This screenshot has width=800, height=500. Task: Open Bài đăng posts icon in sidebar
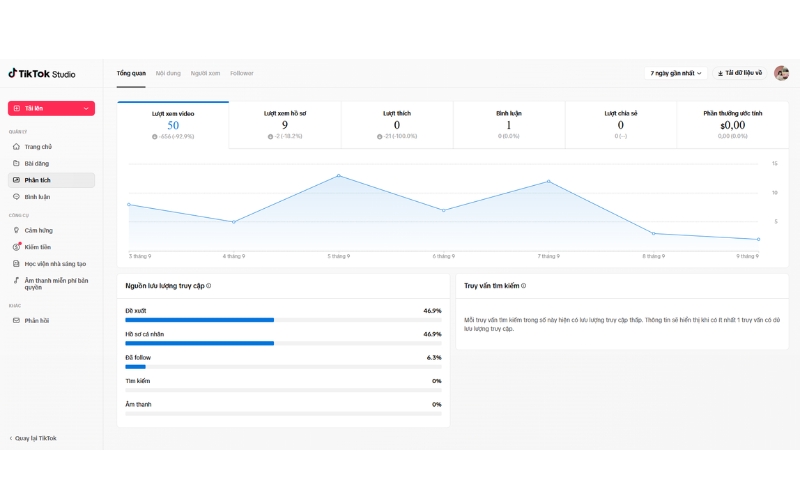[16, 163]
